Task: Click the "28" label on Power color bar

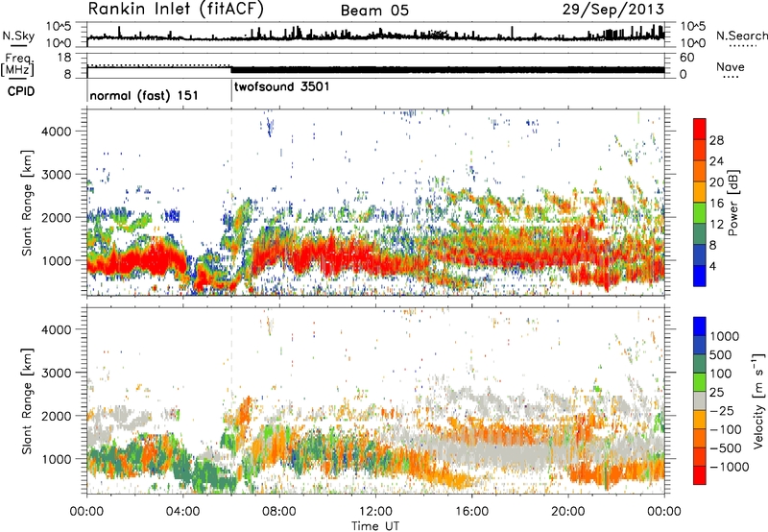Action: [x=716, y=140]
